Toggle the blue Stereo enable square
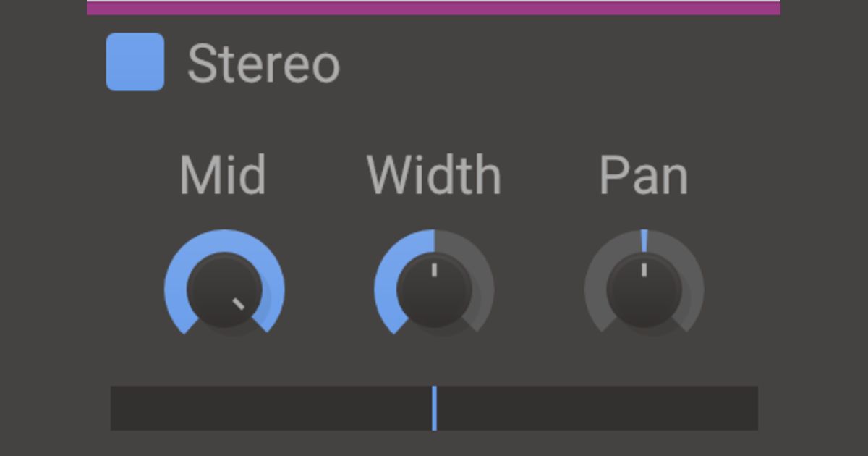Image resolution: width=868 pixels, height=456 pixels. (135, 62)
